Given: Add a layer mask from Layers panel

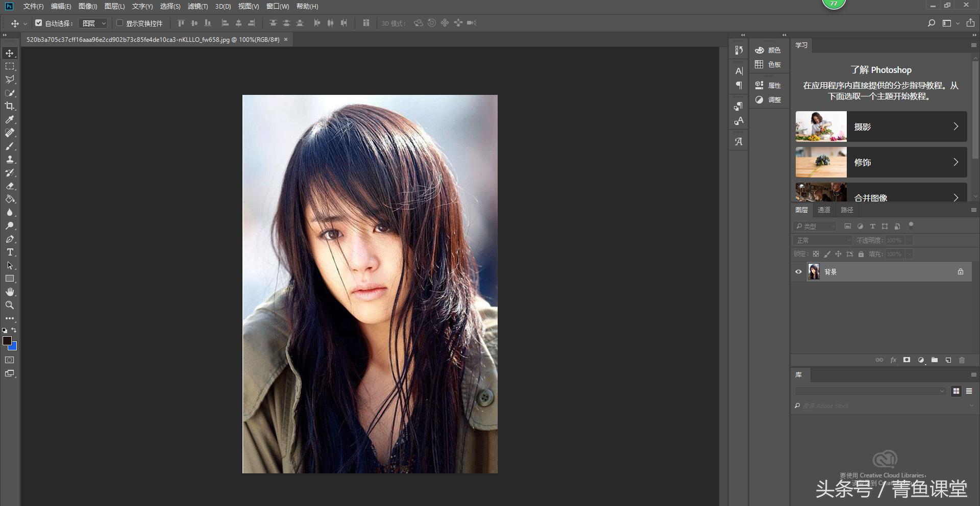Looking at the screenshot, I should click(x=906, y=360).
